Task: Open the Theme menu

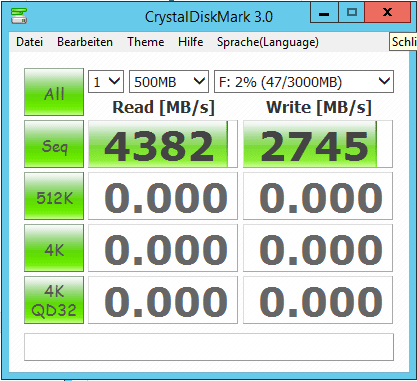Action: tap(145, 42)
